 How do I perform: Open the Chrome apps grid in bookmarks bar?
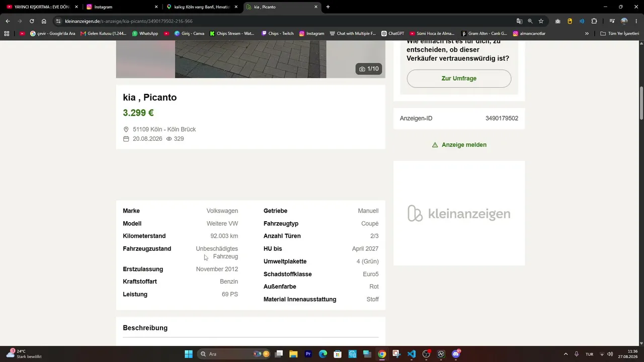click(x=7, y=34)
